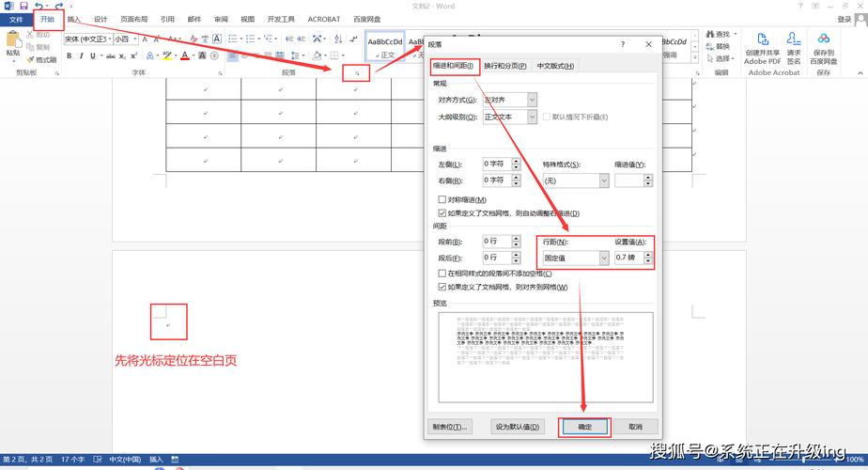Expand the Select (选择) dropdown
The image size is (868, 470).
point(733,58)
